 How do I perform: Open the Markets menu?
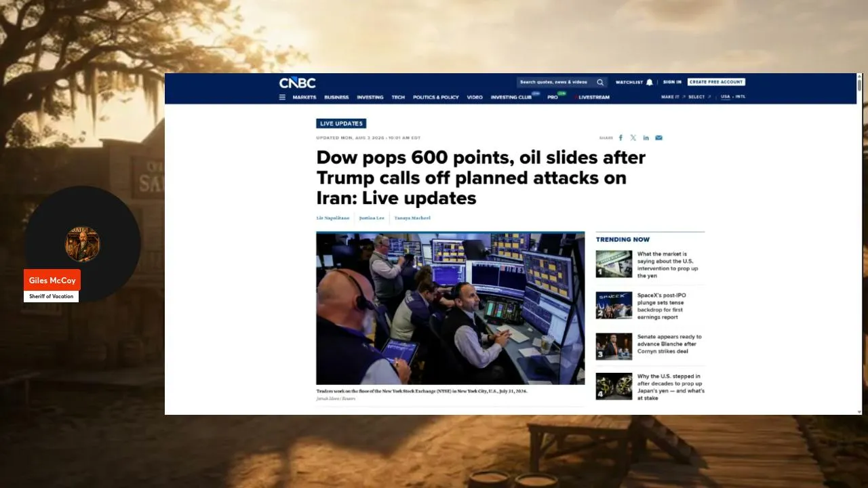click(304, 97)
